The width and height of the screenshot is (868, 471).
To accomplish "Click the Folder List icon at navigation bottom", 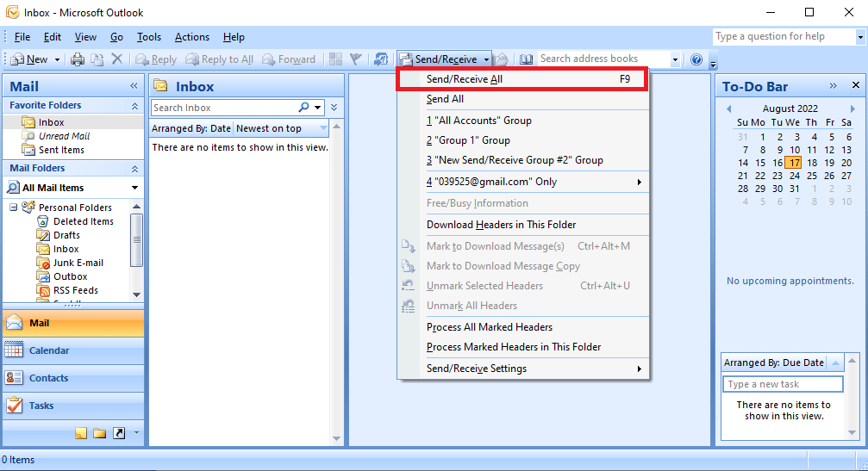I will click(x=100, y=433).
